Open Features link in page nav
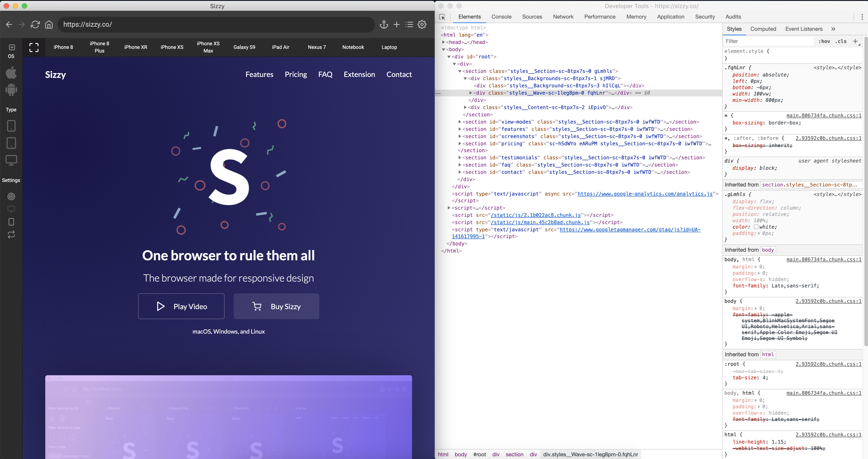 (x=259, y=74)
